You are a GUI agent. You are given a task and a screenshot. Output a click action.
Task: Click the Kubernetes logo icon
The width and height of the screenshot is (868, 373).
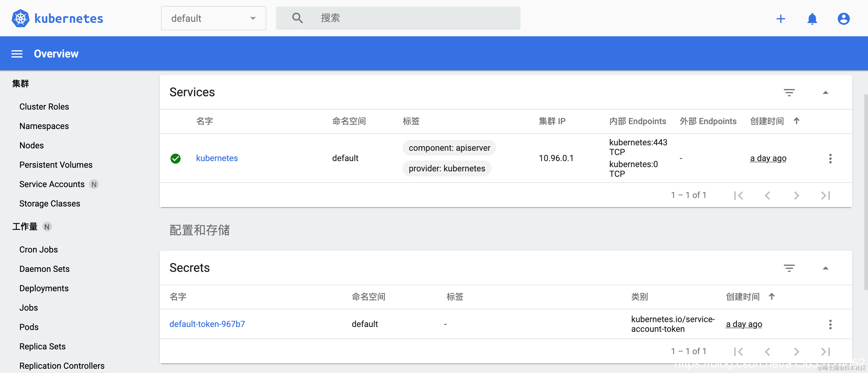[x=20, y=18]
